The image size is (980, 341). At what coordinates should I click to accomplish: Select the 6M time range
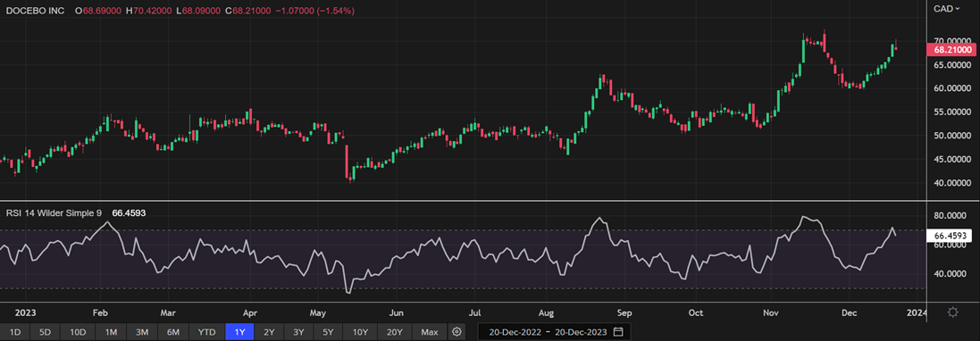coord(173,332)
